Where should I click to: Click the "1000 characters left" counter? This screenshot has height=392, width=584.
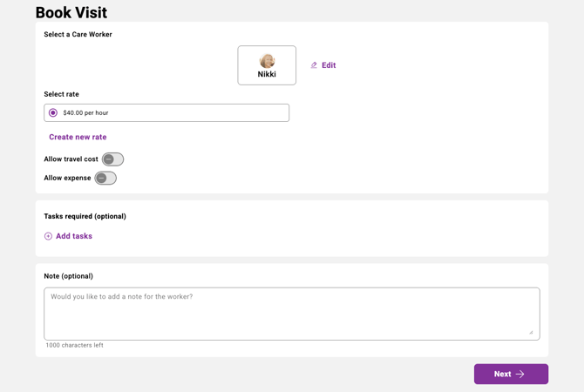[x=74, y=345]
